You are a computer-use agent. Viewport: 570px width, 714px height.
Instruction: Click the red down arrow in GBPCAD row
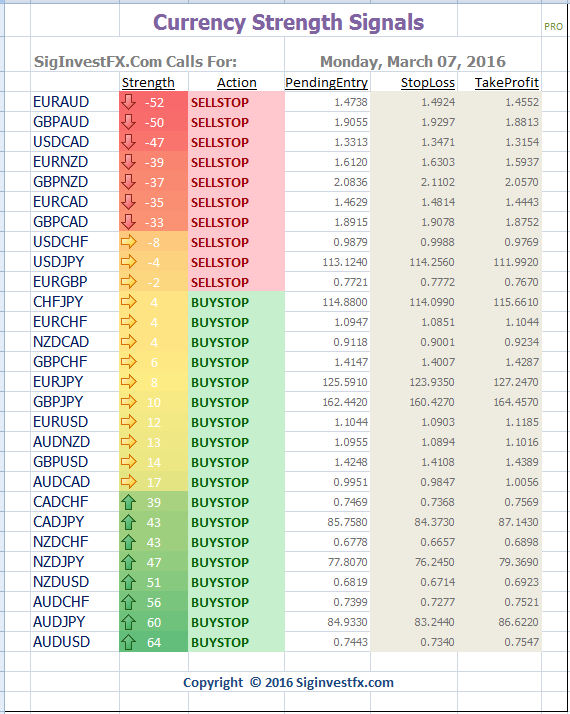[x=129, y=222]
